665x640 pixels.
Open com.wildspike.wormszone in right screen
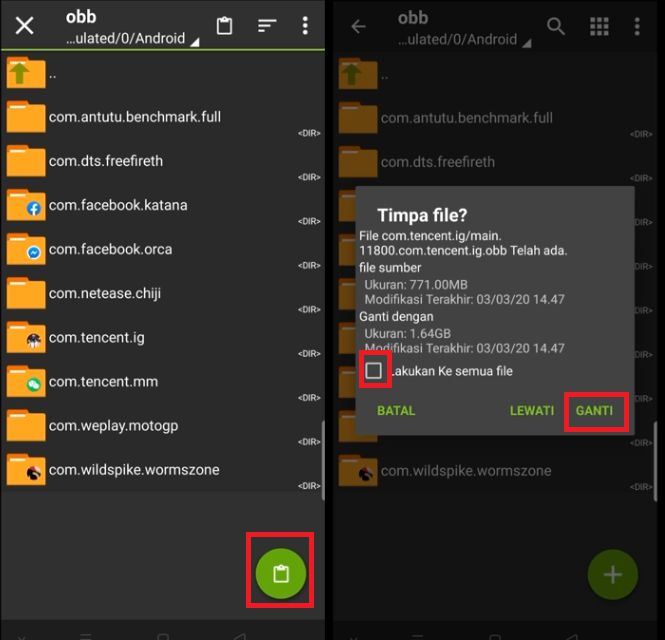[495, 471]
